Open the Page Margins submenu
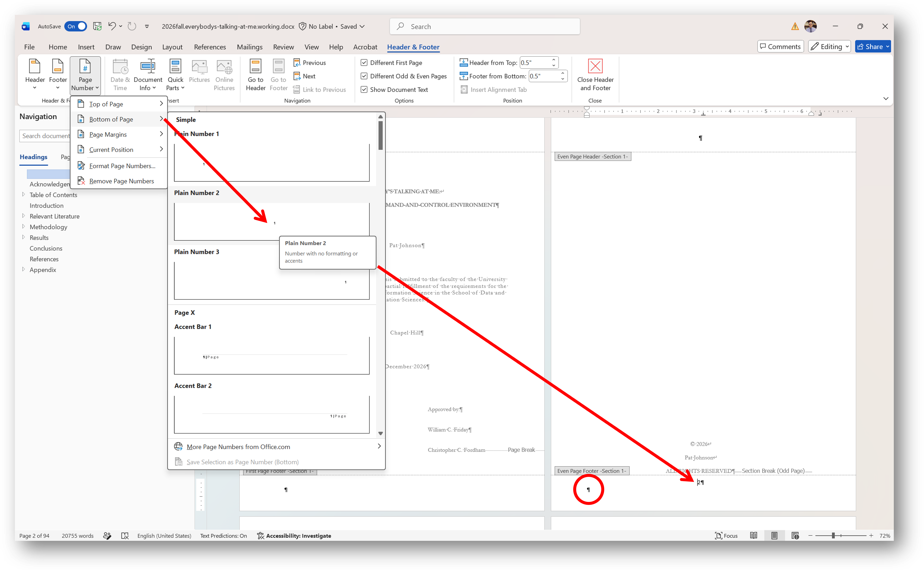The image size is (924, 571). pos(119,135)
